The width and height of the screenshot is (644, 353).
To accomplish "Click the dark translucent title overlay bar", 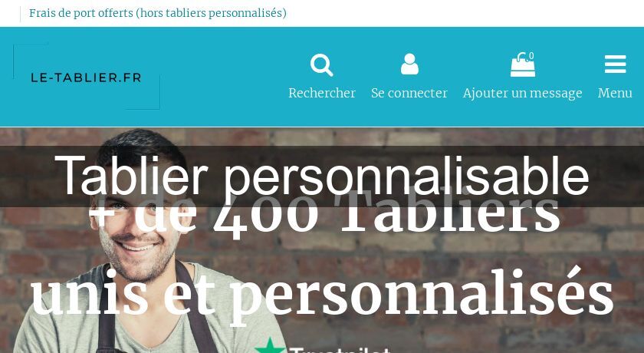I will point(322,176).
